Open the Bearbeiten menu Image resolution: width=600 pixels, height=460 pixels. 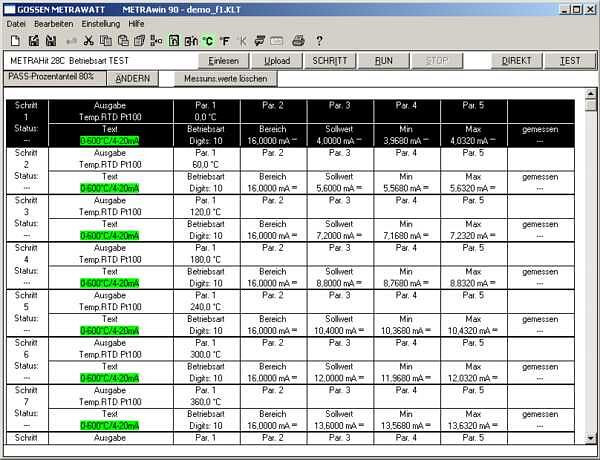pos(54,22)
